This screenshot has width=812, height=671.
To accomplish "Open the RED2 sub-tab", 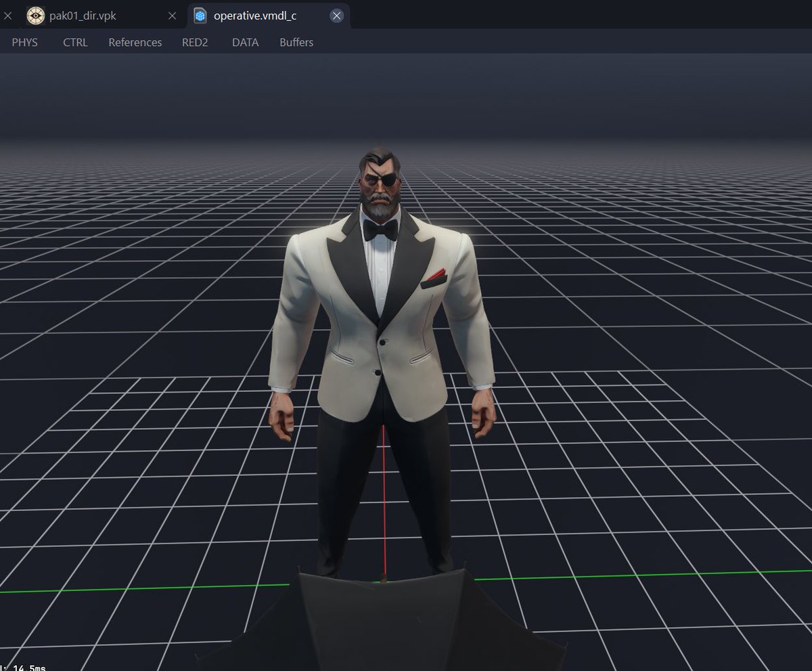I will pos(195,42).
